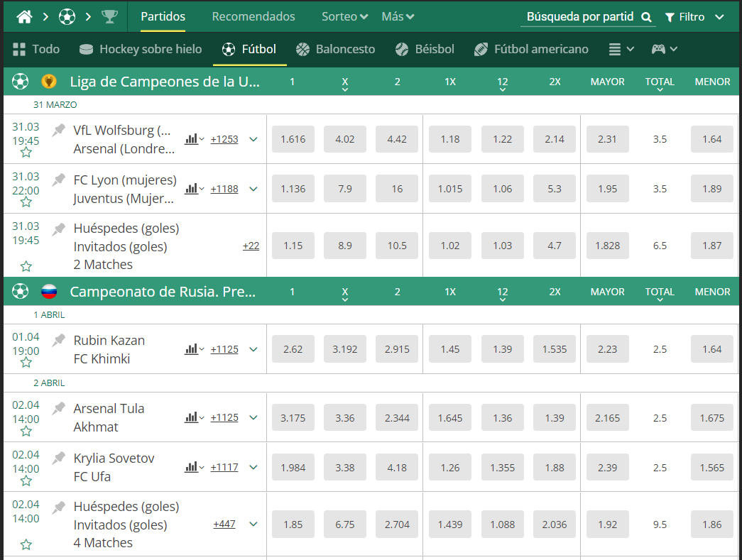Image resolution: width=742 pixels, height=560 pixels.
Task: Change TOTAL column in Champions League header
Action: coord(660,83)
